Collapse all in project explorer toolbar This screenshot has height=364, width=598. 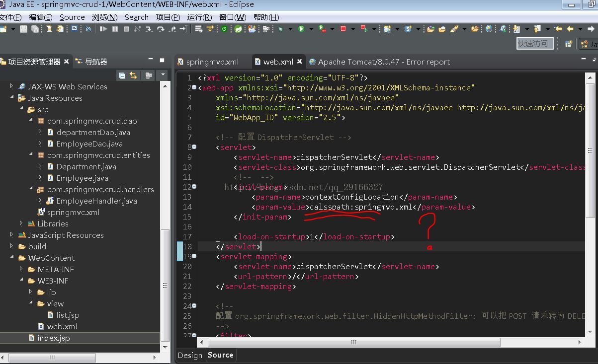tap(122, 75)
